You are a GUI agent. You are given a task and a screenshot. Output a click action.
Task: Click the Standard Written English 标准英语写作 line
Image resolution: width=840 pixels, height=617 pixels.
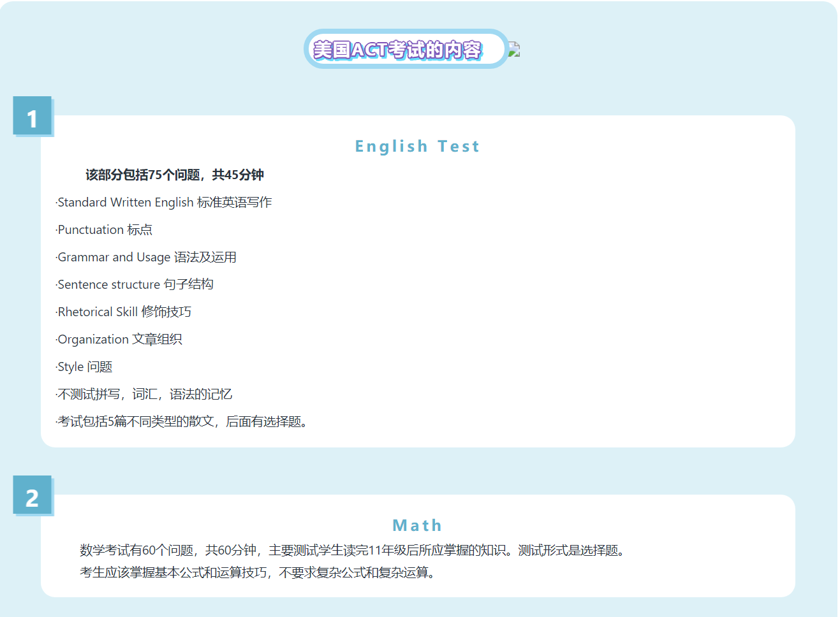pyautogui.click(x=164, y=202)
